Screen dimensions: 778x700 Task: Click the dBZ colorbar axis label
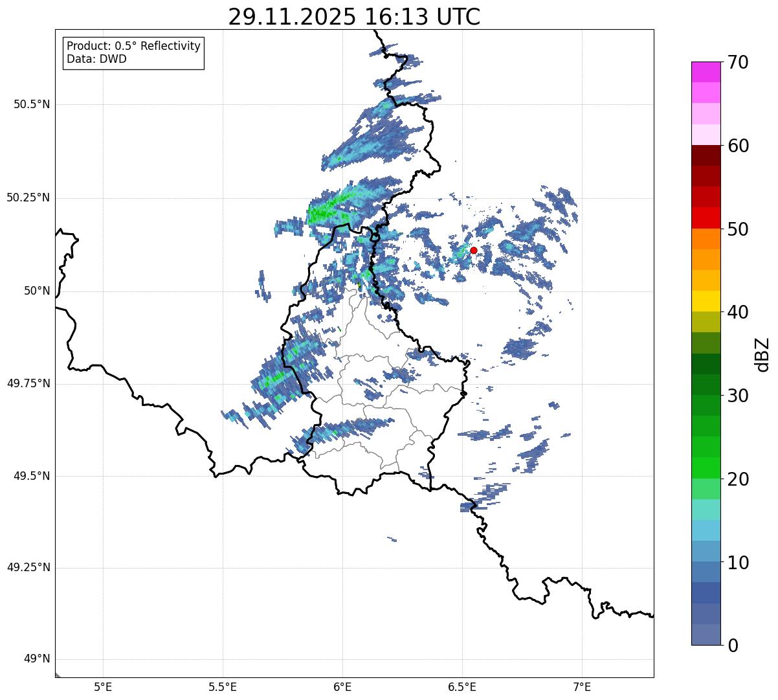[x=762, y=354]
